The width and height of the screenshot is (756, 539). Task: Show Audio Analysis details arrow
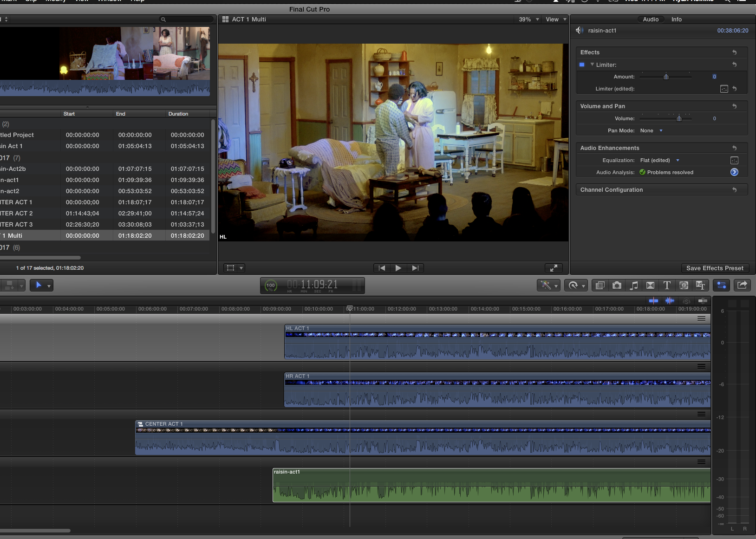[734, 172]
